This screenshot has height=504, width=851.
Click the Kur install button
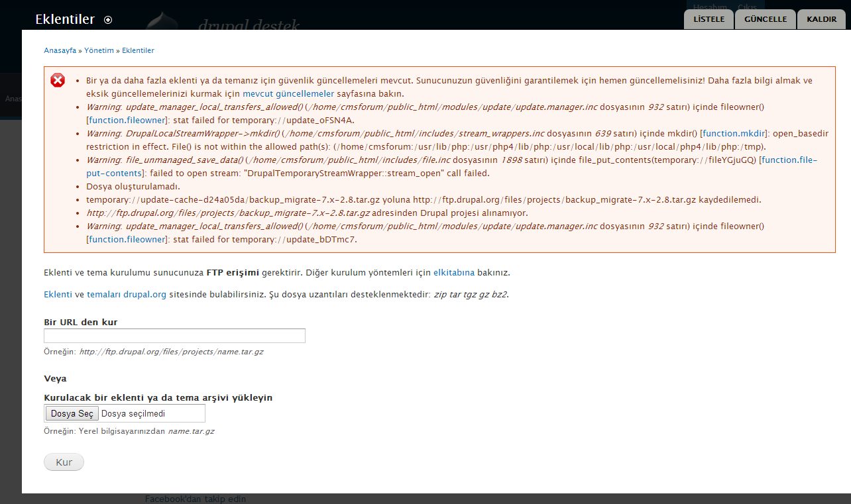tap(64, 462)
